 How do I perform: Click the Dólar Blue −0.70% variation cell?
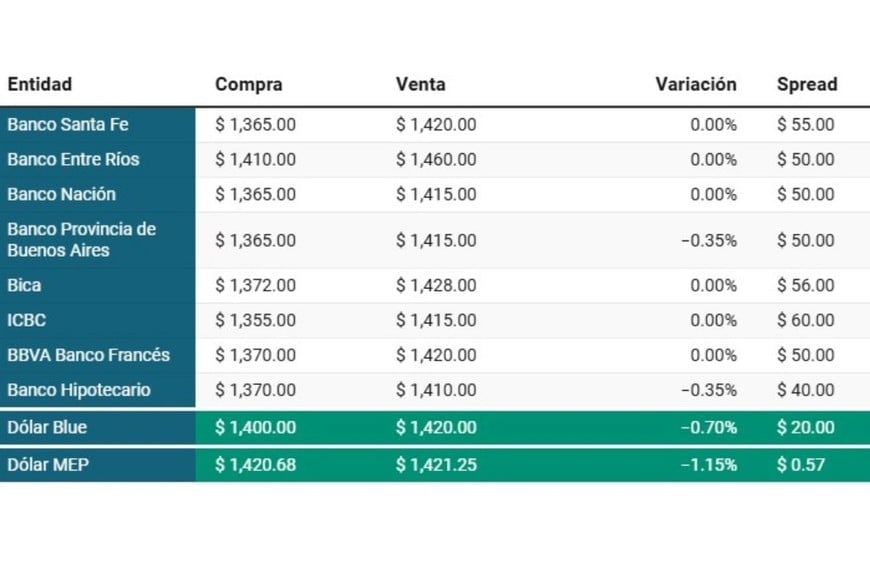pyautogui.click(x=708, y=428)
